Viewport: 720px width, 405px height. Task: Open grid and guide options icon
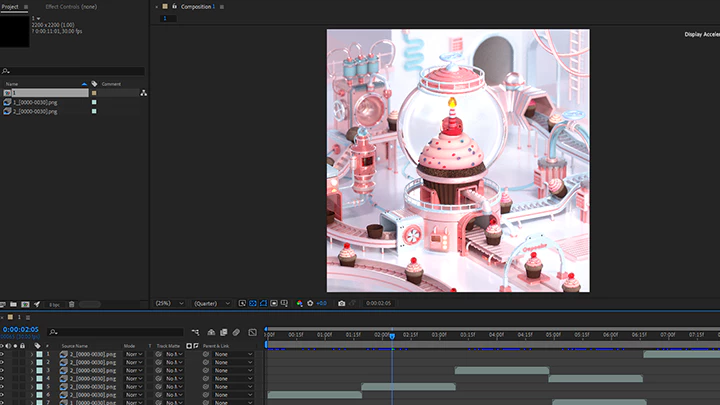[284, 303]
